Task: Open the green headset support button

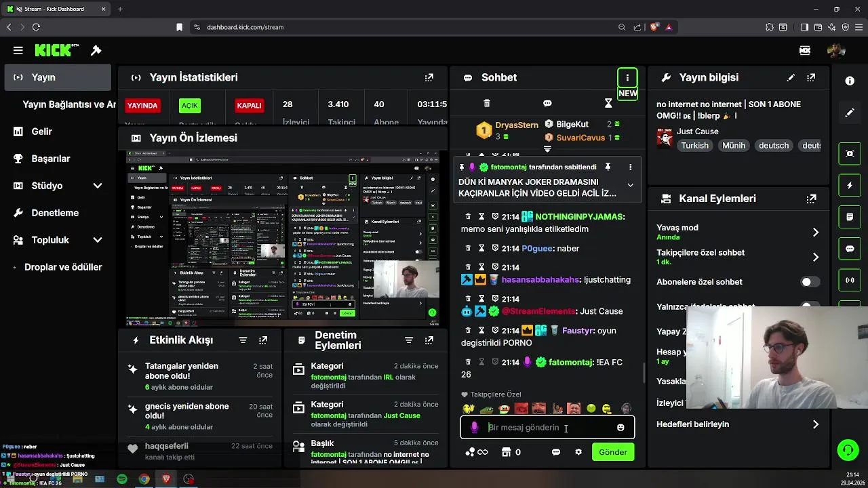Action: 848,450
